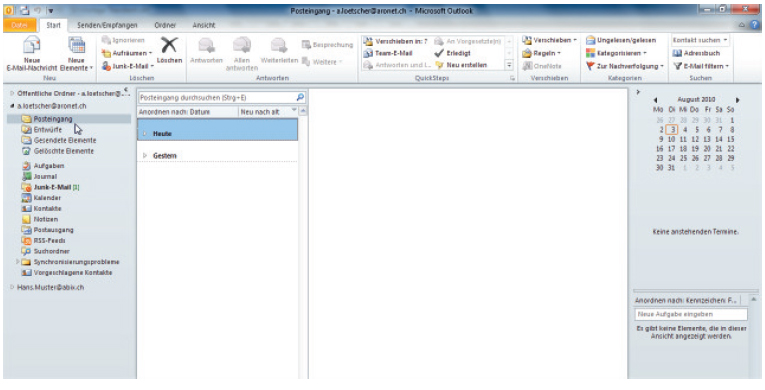Open the Ansicht ribbon tab
765x390 pixels.
pyautogui.click(x=204, y=25)
